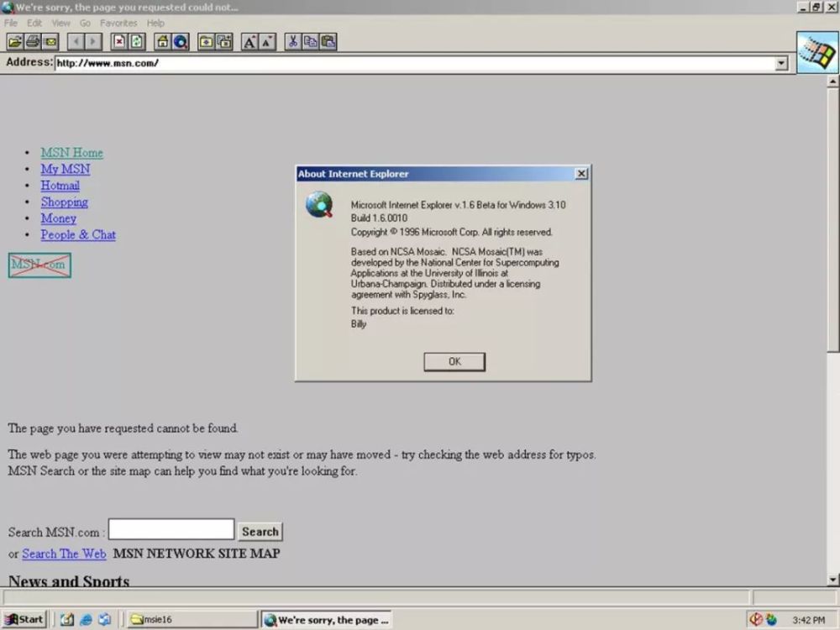Open Search the Internet globe icon
840x630 pixels.
[181, 42]
